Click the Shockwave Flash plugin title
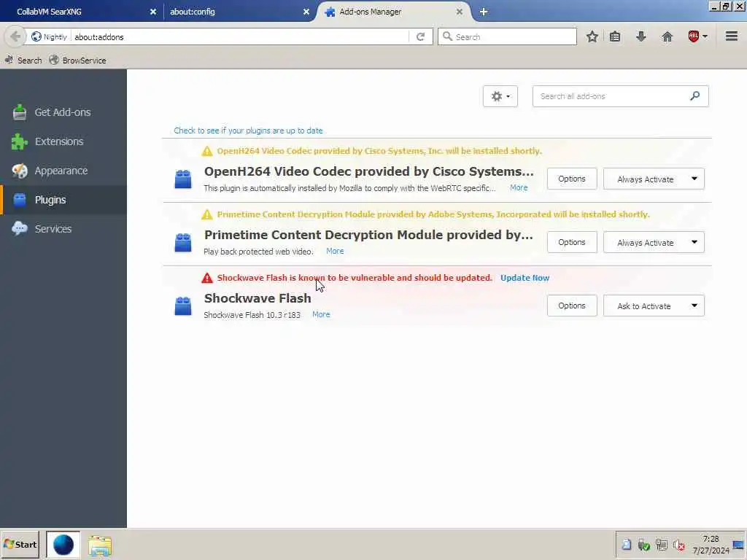Image resolution: width=747 pixels, height=560 pixels. (258, 298)
